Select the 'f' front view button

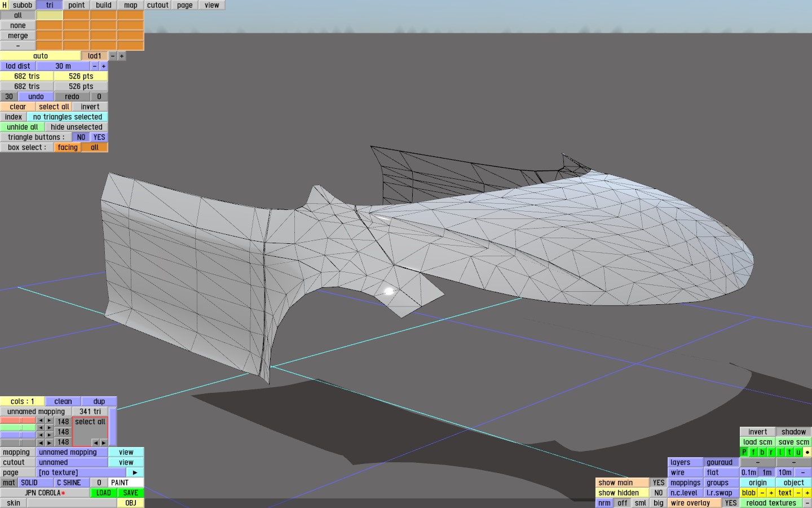753,452
